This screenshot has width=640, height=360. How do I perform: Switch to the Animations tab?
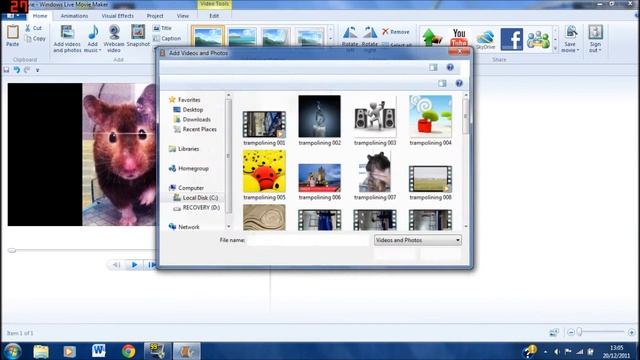click(x=74, y=16)
